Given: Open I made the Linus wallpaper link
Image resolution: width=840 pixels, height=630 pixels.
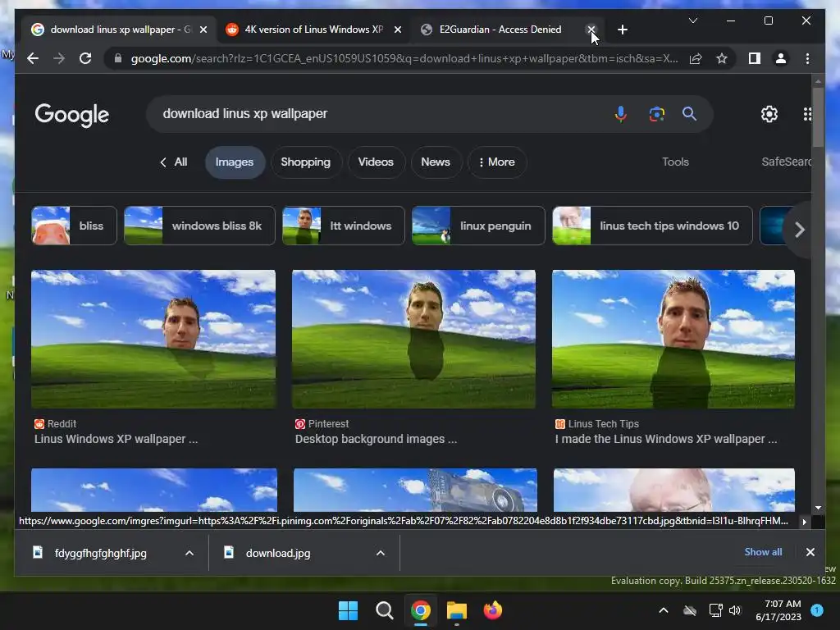Looking at the screenshot, I should (x=666, y=439).
